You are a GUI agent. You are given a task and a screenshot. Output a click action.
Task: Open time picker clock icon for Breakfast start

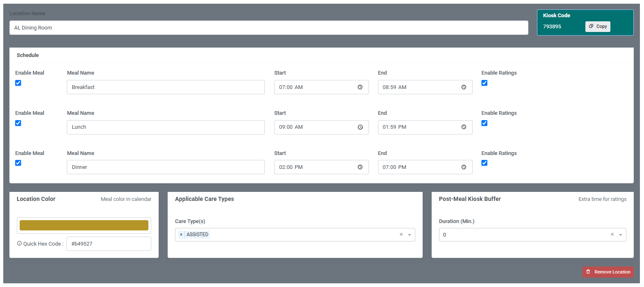coord(360,87)
